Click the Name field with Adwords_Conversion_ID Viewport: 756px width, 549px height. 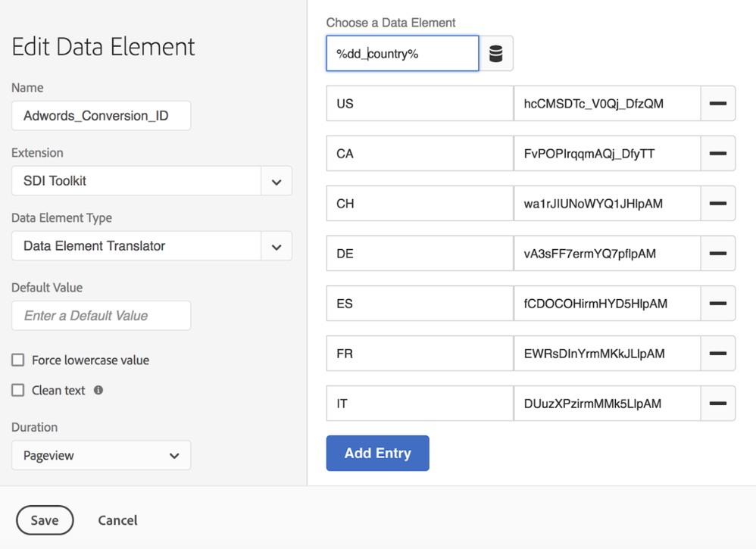click(x=101, y=116)
